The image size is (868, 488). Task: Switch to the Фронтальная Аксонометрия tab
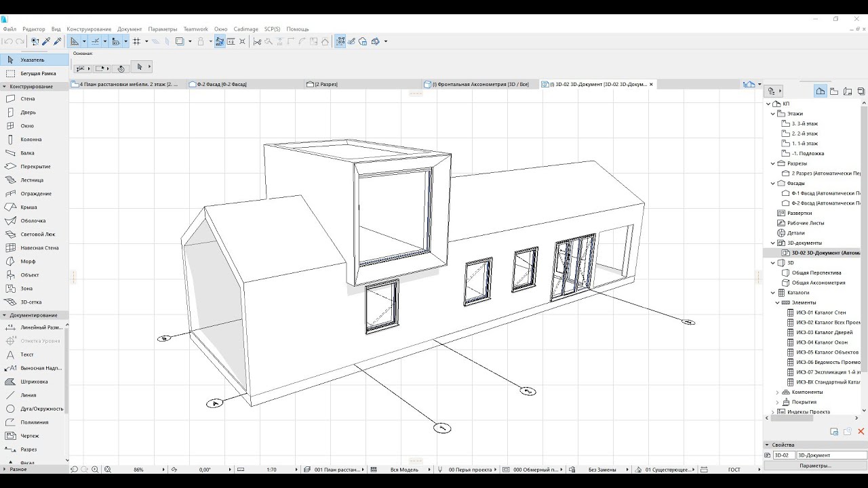point(480,85)
